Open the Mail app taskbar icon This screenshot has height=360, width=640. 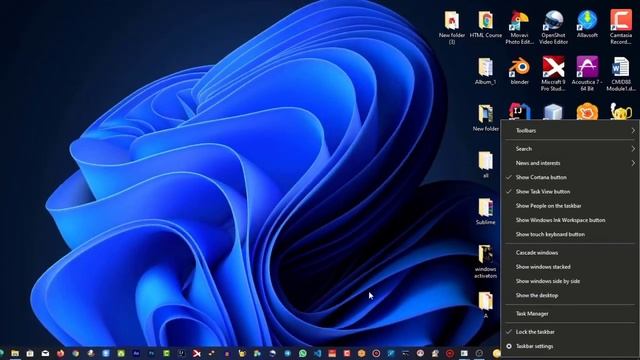(45, 353)
